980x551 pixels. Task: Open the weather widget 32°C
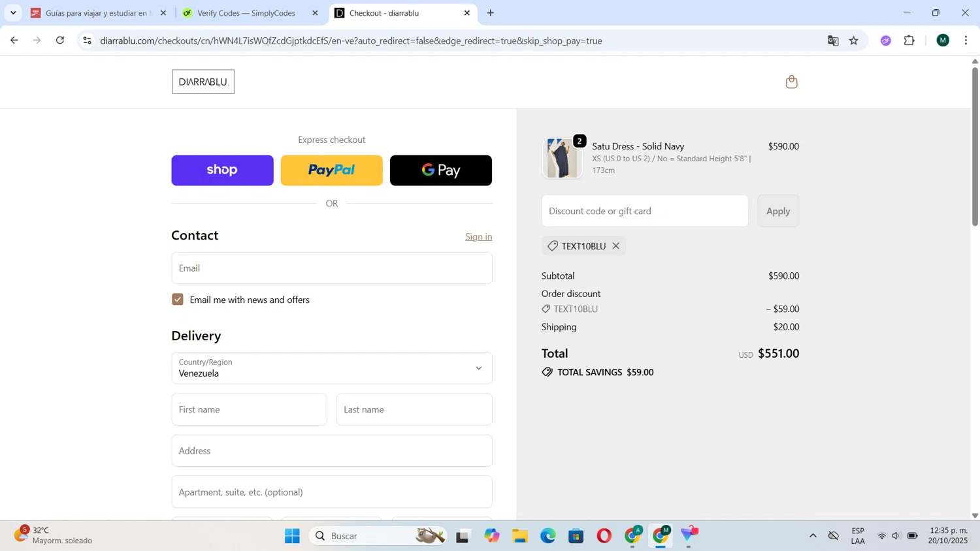tap(54, 536)
